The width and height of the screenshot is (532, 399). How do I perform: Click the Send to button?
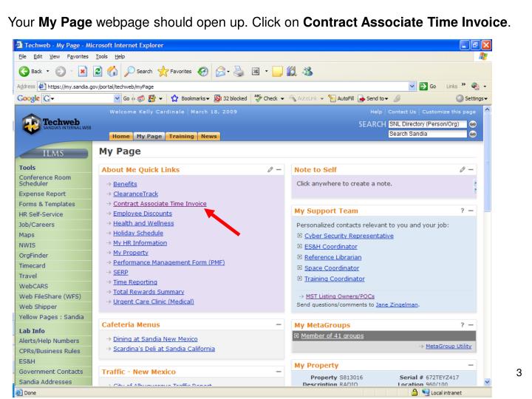(x=373, y=98)
